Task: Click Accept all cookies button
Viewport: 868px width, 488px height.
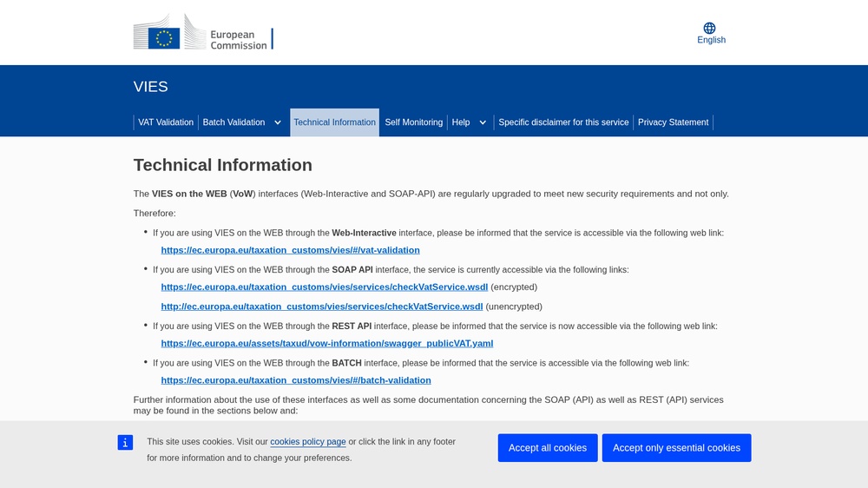Action: (548, 447)
